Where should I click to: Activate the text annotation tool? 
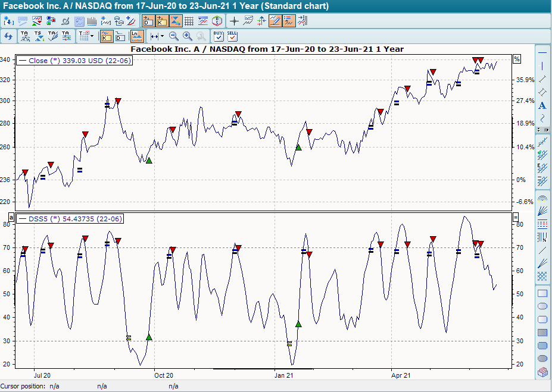click(x=542, y=105)
